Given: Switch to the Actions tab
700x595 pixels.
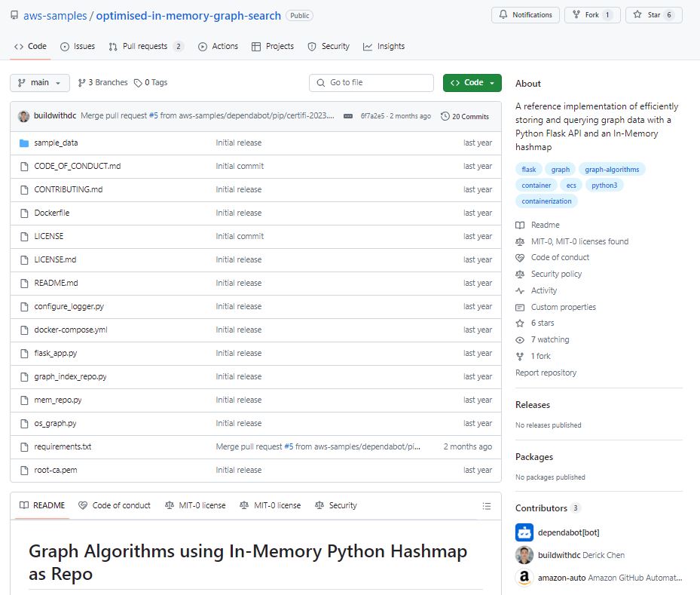Looking at the screenshot, I should tap(218, 47).
